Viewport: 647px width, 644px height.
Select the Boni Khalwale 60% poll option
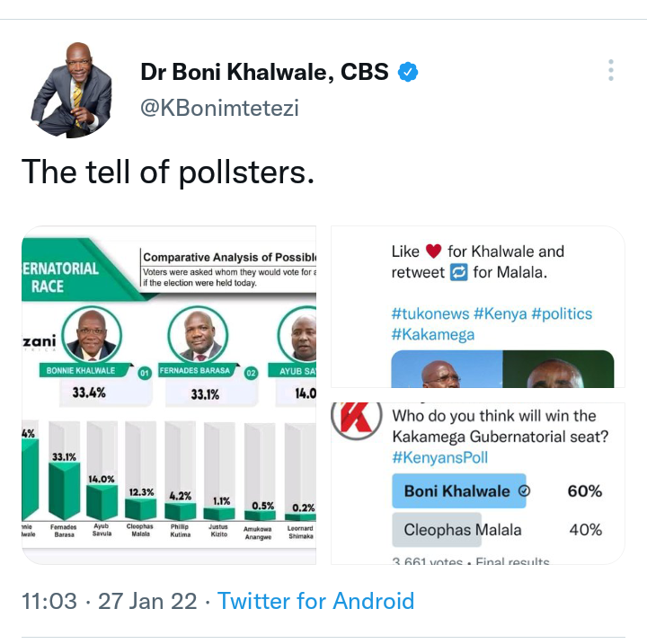pyautogui.click(x=498, y=491)
